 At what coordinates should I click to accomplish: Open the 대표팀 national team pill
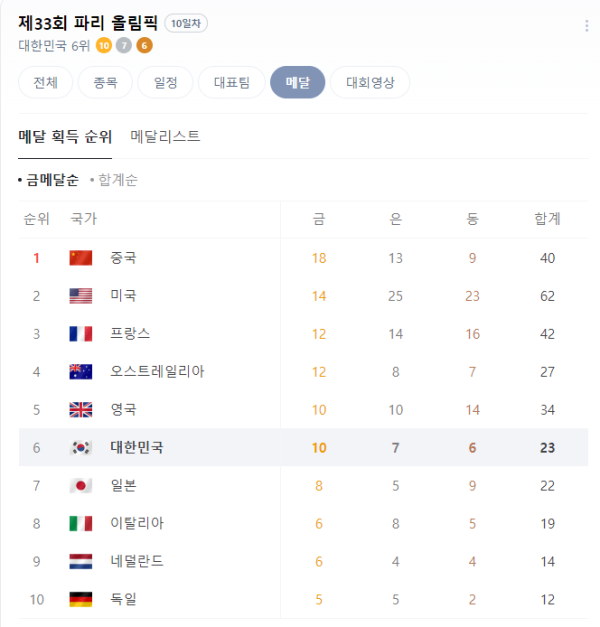pyautogui.click(x=232, y=82)
